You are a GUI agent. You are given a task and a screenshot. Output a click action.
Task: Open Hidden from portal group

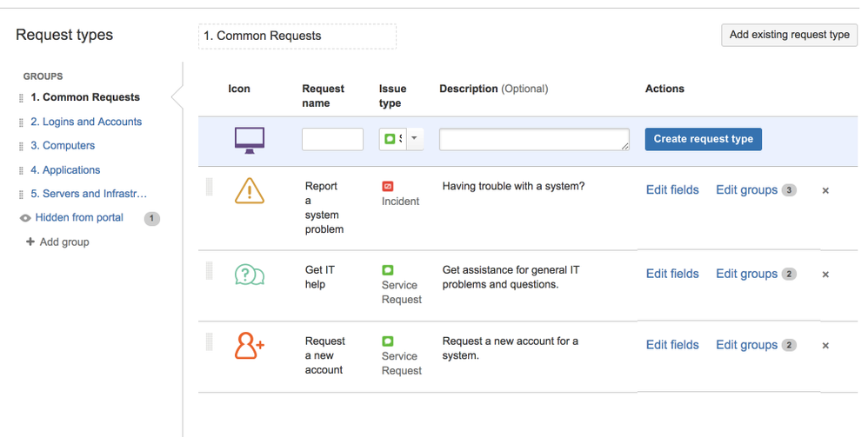point(79,218)
